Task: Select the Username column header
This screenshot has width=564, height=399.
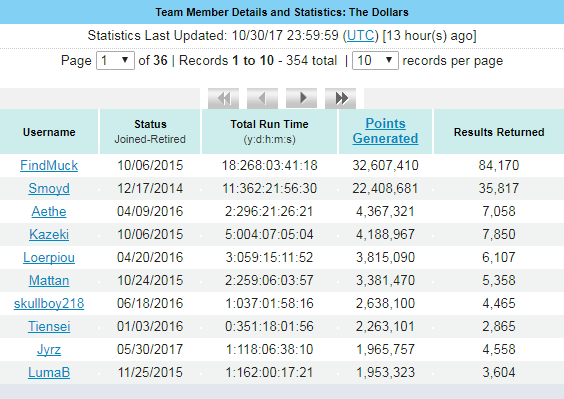Action: pyautogui.click(x=49, y=132)
